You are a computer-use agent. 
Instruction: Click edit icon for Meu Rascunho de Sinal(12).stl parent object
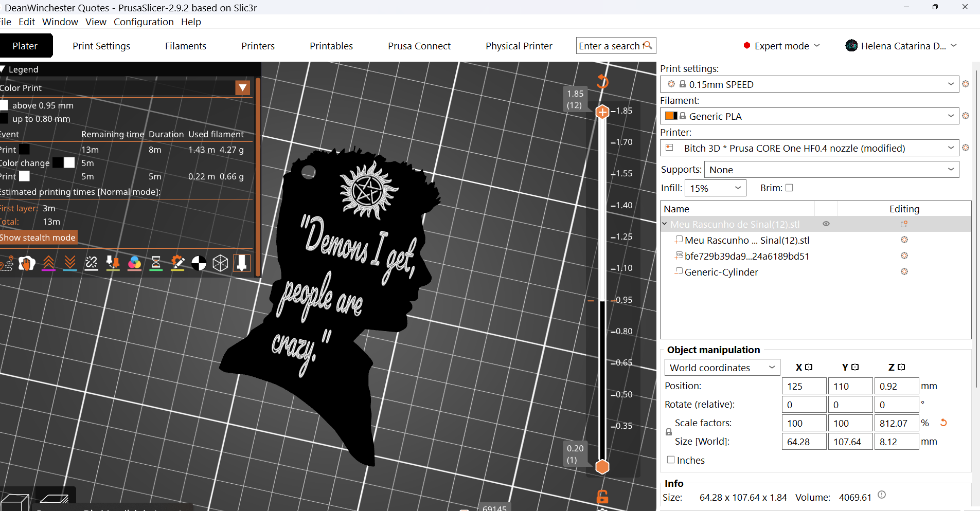[x=904, y=224]
